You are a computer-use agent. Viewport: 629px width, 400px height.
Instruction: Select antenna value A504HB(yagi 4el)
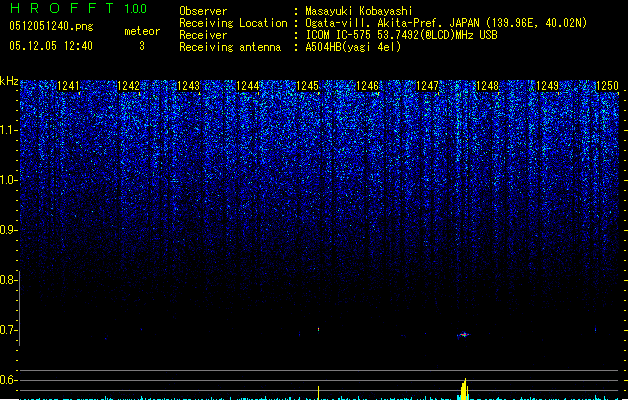coord(353,47)
